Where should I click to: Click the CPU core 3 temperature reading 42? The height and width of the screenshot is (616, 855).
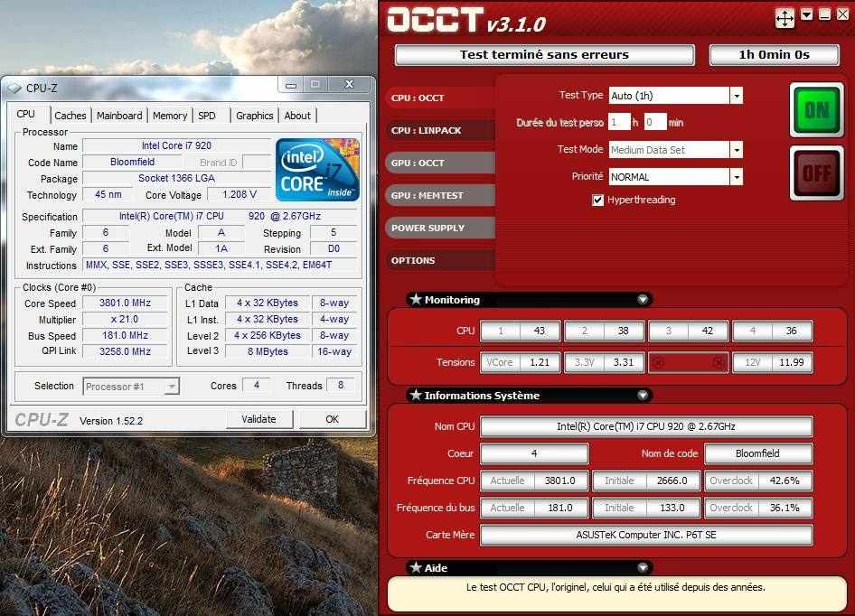coord(708,331)
